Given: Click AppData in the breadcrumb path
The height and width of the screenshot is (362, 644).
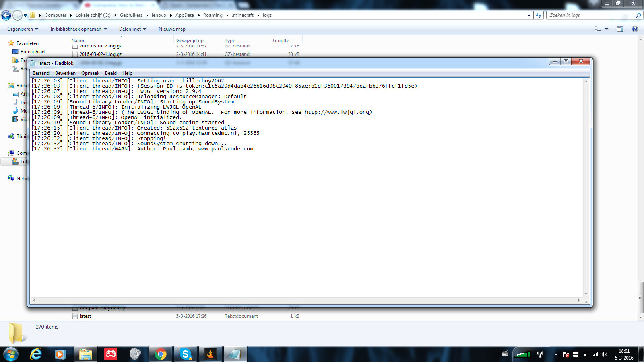Looking at the screenshot, I should pos(185,15).
